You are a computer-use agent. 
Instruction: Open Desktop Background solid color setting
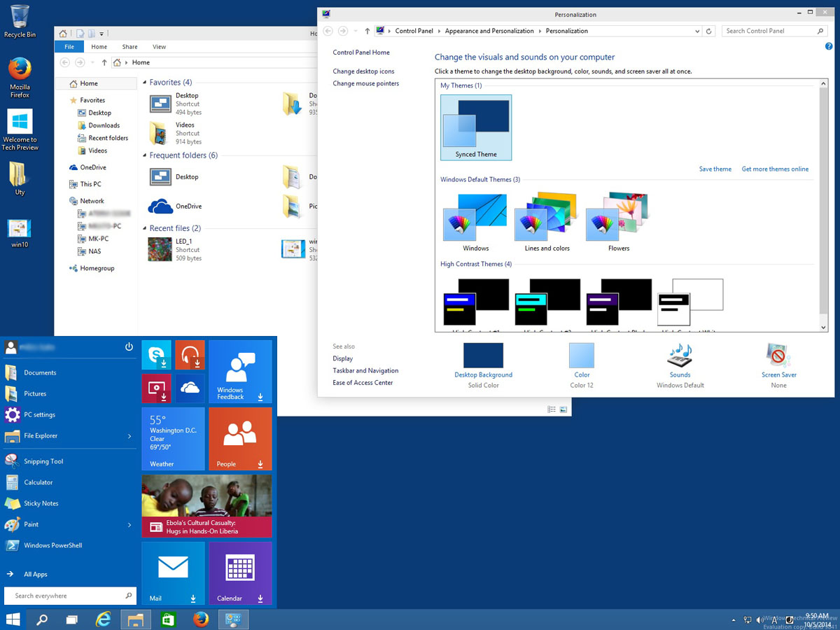483,365
